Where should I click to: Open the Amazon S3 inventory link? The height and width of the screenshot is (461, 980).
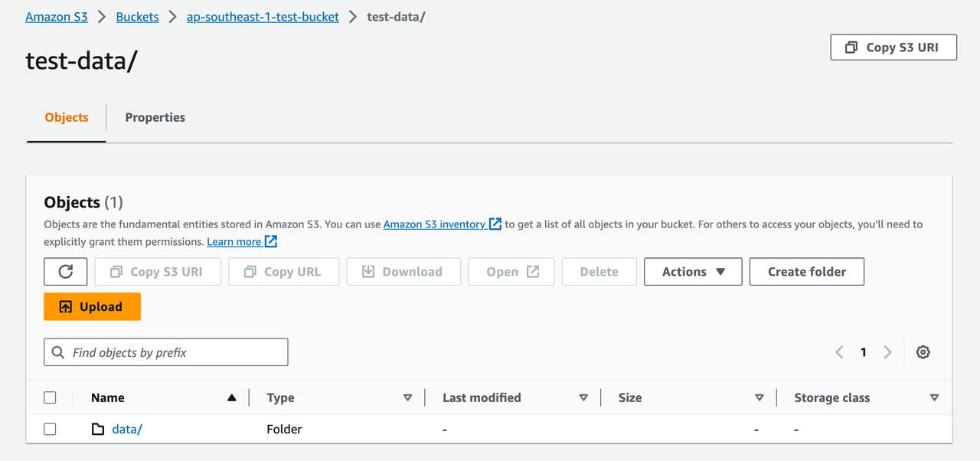tap(436, 224)
